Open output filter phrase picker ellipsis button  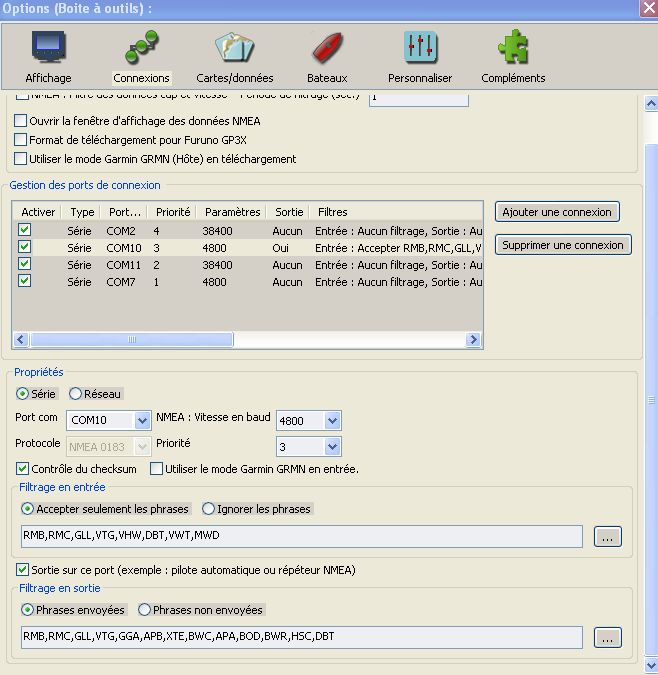pos(607,637)
